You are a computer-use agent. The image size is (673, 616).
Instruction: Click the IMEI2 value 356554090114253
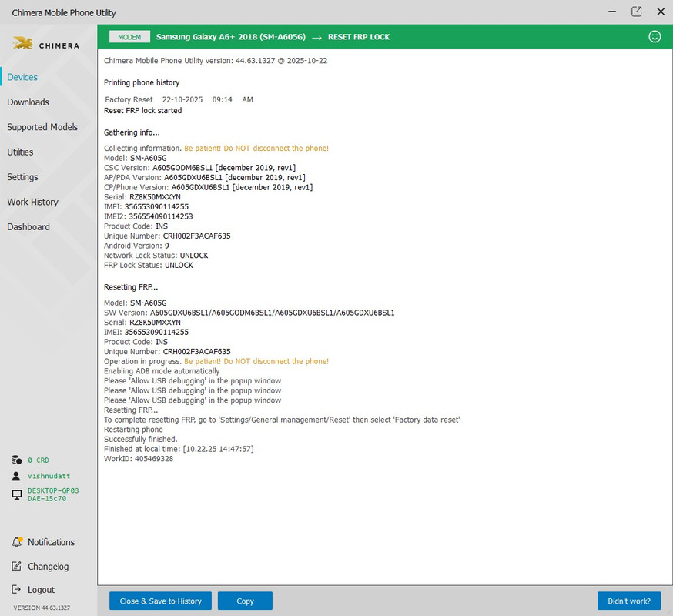160,217
